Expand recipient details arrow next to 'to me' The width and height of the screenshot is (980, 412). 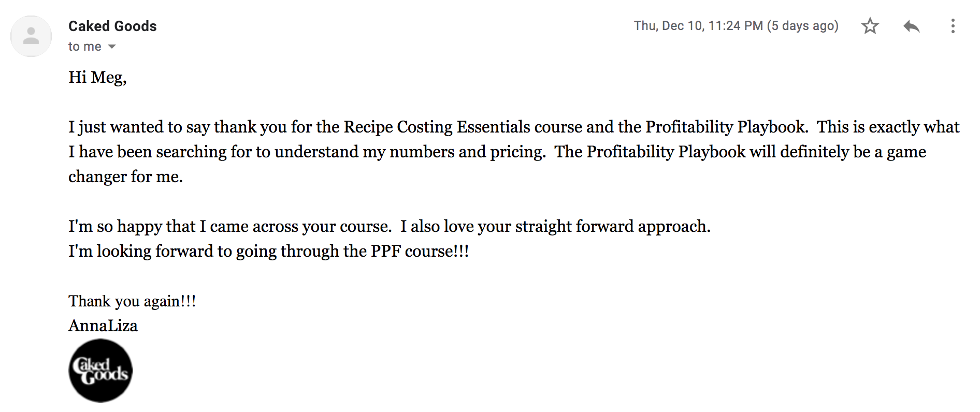coord(111,47)
